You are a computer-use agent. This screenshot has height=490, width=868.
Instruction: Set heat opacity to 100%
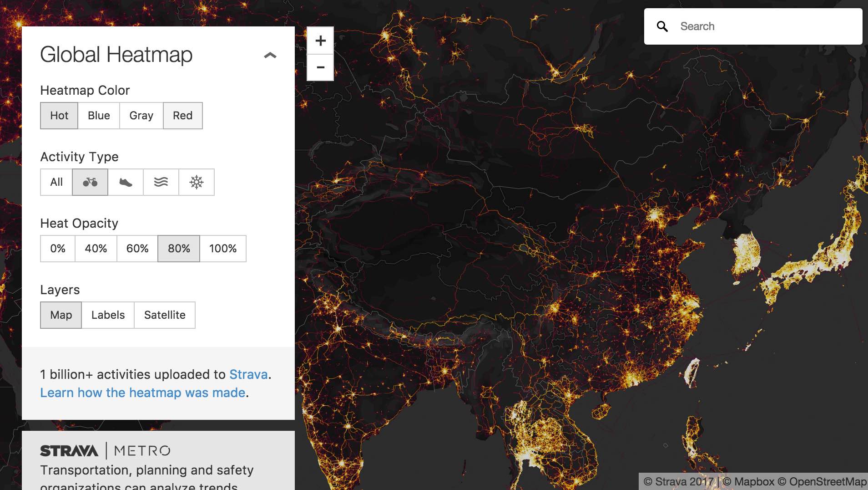click(x=223, y=249)
